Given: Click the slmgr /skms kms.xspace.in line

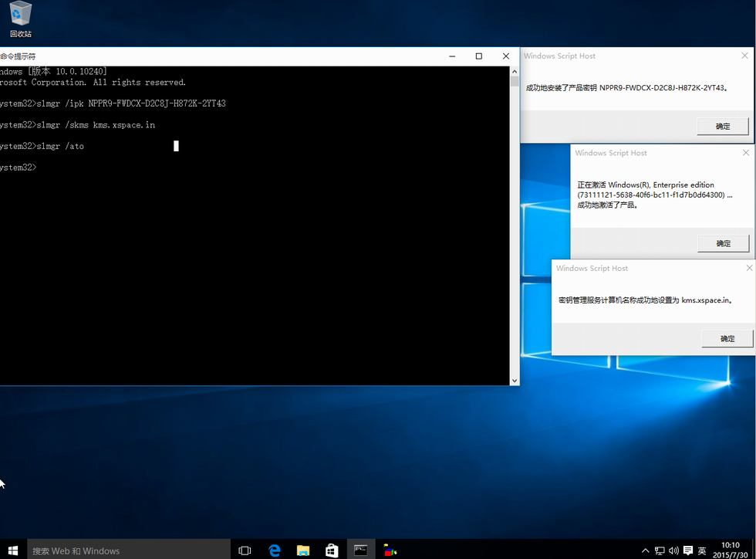Looking at the screenshot, I should tap(77, 125).
